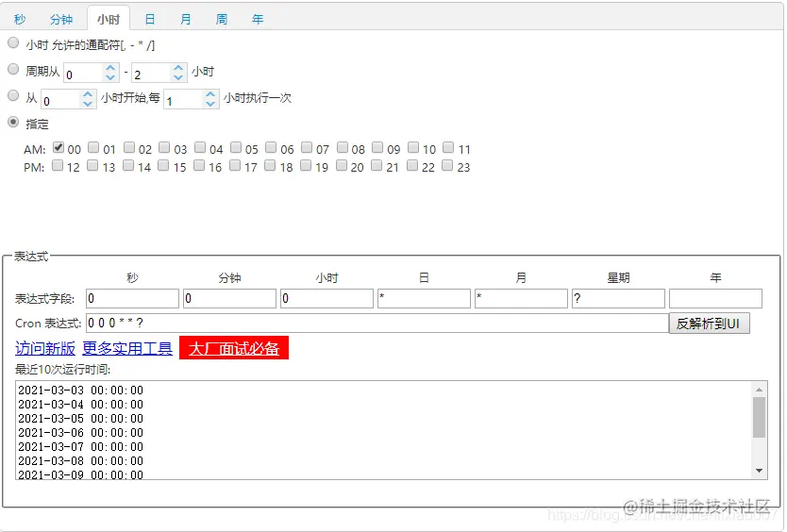The width and height of the screenshot is (787, 532).
Task: Click the empty 年 expression field
Action: pos(715,298)
